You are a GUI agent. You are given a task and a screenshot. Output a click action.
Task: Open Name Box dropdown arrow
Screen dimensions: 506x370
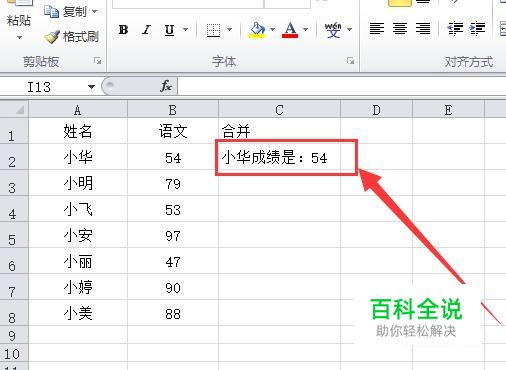(x=91, y=87)
